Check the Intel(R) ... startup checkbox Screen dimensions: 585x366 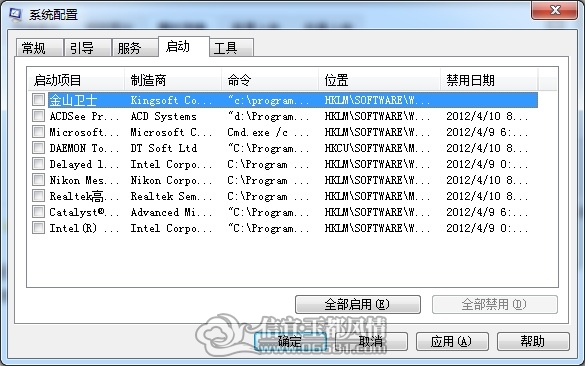click(38, 228)
